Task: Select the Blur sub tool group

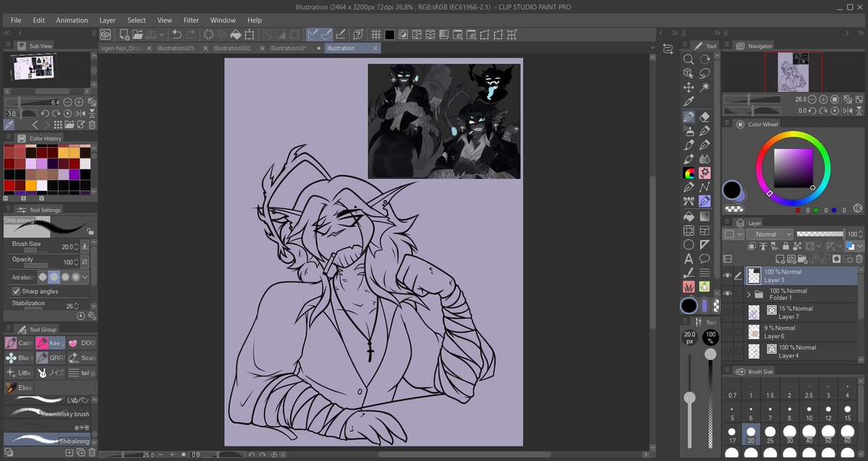Action: (19, 358)
